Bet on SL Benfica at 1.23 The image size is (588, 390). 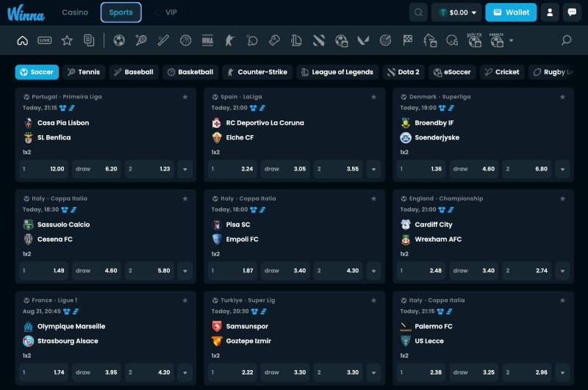pos(149,169)
